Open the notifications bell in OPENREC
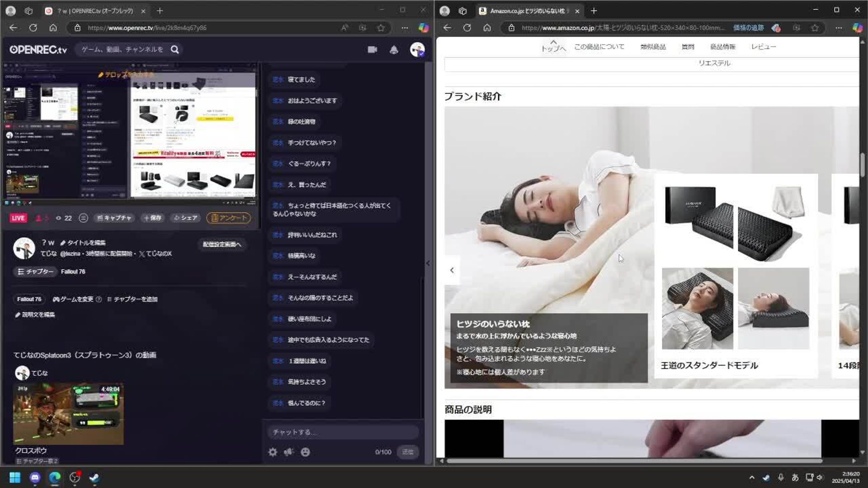The image size is (868, 488). [x=394, y=50]
